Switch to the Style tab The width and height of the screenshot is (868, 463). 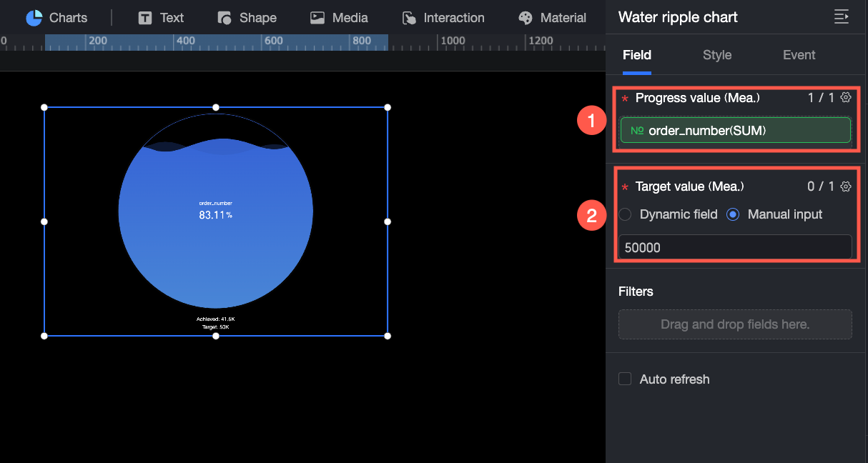click(x=717, y=55)
